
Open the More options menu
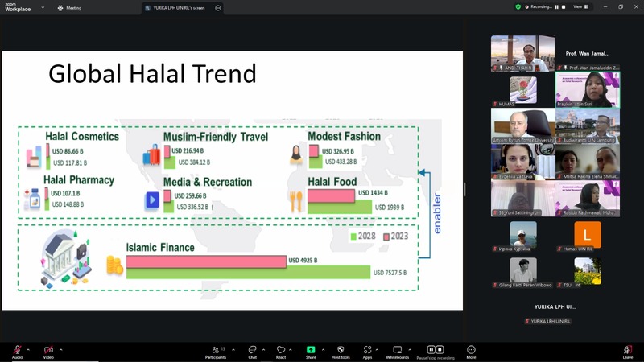(471, 351)
